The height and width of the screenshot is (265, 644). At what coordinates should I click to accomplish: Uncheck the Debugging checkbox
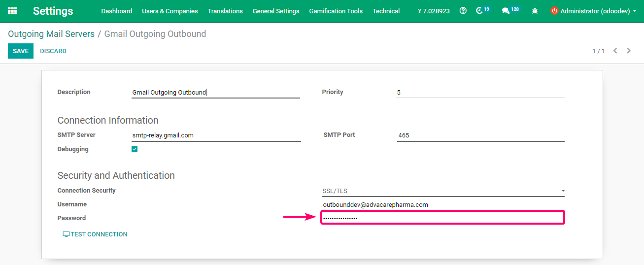[135, 149]
